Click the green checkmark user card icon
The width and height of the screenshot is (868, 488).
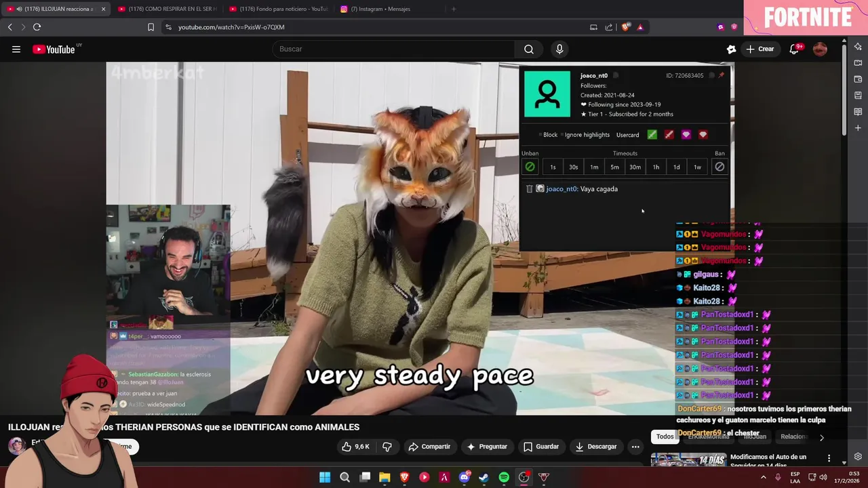coord(652,135)
